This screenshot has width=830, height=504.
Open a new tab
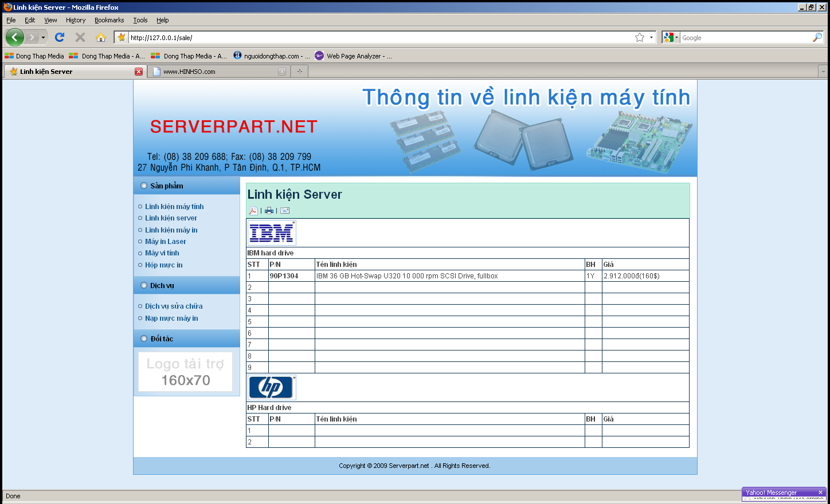(x=299, y=72)
